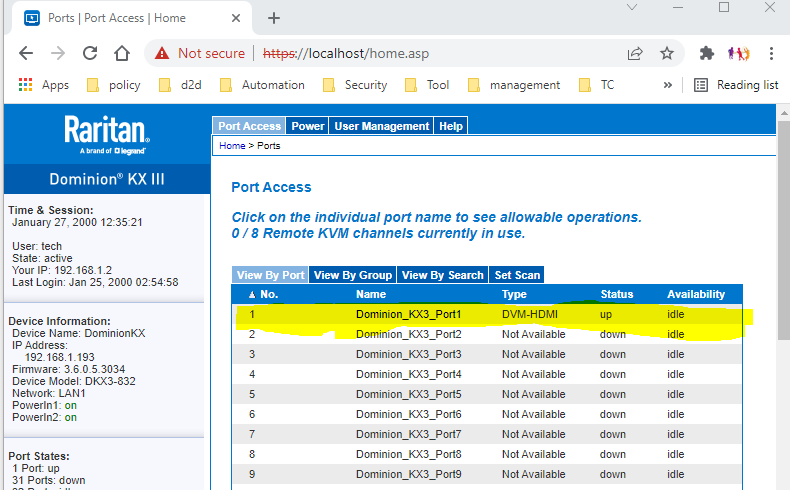This screenshot has width=790, height=490.
Task: Click port name Dominion_KX3_Port5
Action: coord(408,394)
